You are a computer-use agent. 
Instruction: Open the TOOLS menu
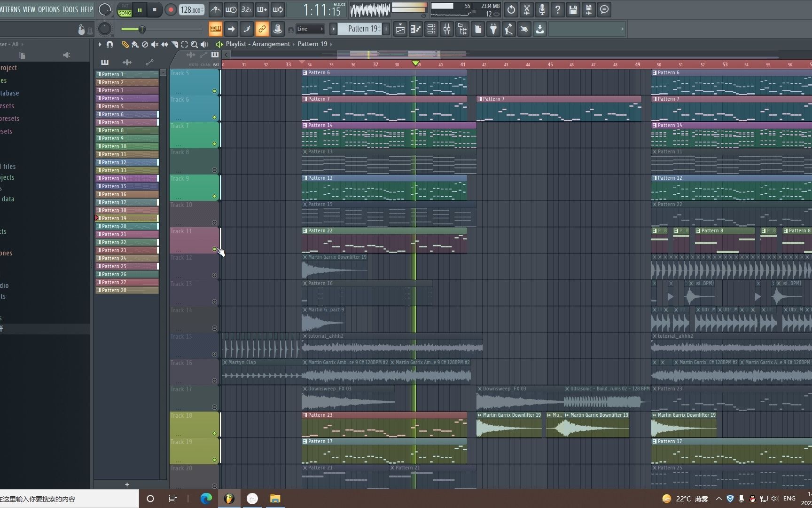(x=70, y=9)
